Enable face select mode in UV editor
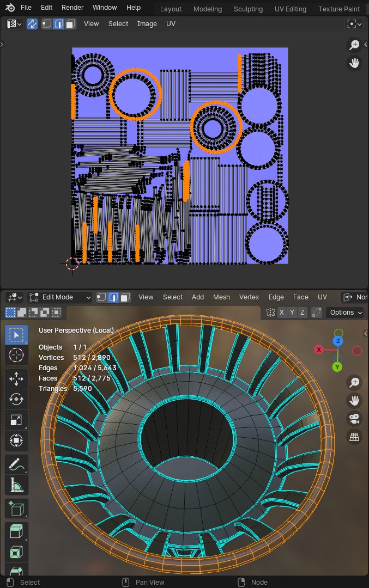369x588 pixels. pos(70,24)
